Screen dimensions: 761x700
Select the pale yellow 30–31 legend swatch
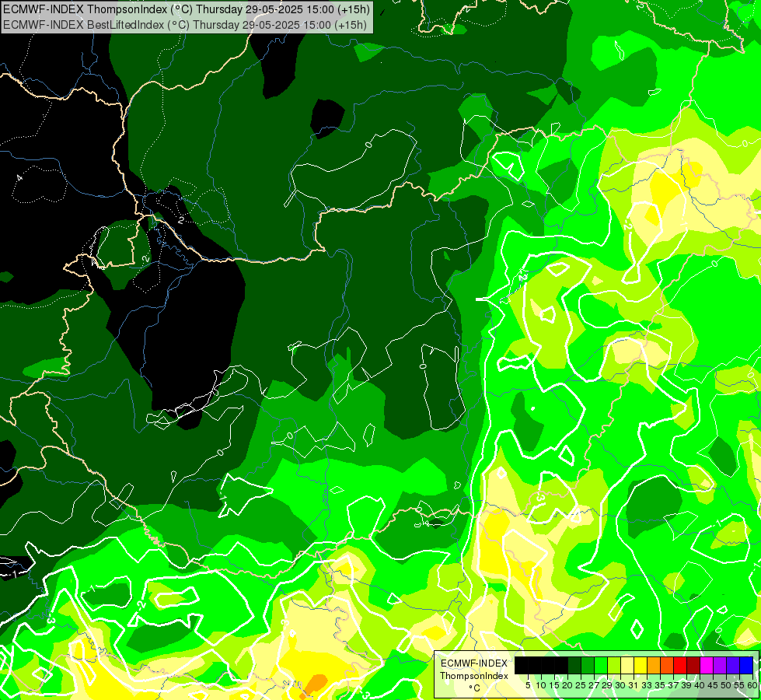click(x=627, y=666)
